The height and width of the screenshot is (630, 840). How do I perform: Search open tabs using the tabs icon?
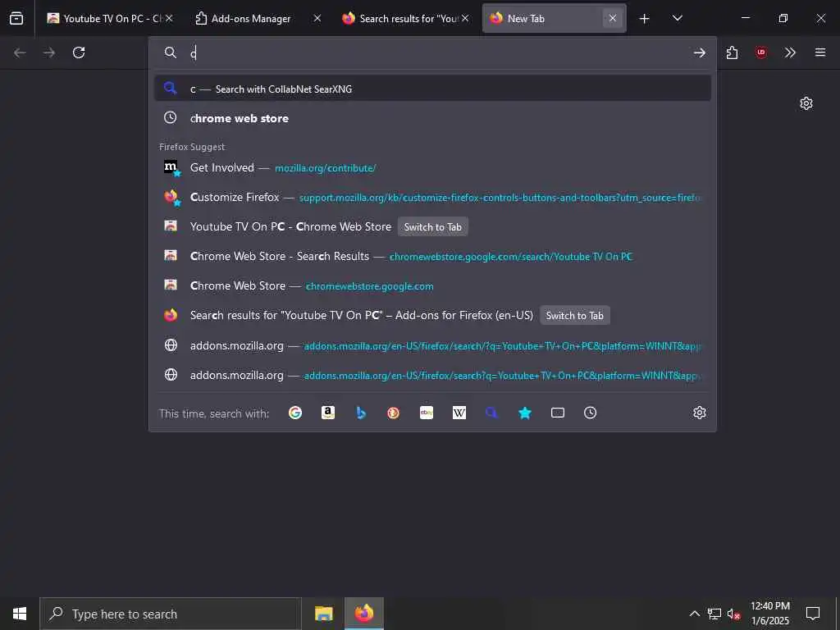558,413
